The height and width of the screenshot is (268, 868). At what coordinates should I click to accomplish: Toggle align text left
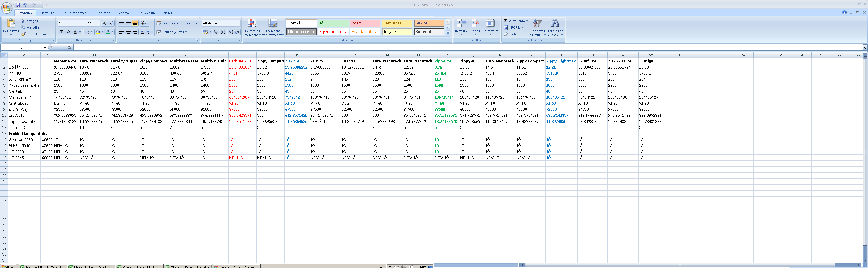(x=121, y=32)
